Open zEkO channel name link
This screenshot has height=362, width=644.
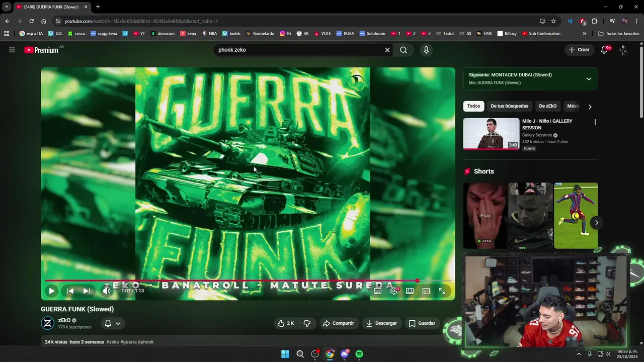click(x=64, y=320)
